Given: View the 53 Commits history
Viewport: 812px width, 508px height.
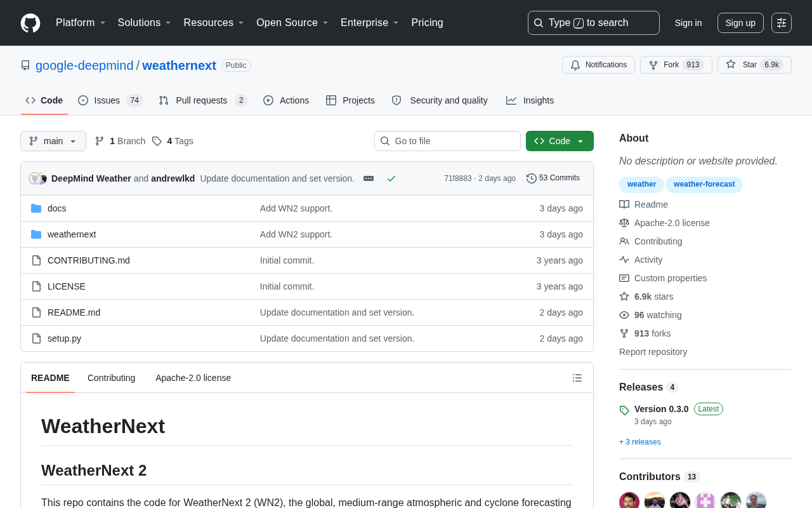Looking at the screenshot, I should [x=553, y=178].
